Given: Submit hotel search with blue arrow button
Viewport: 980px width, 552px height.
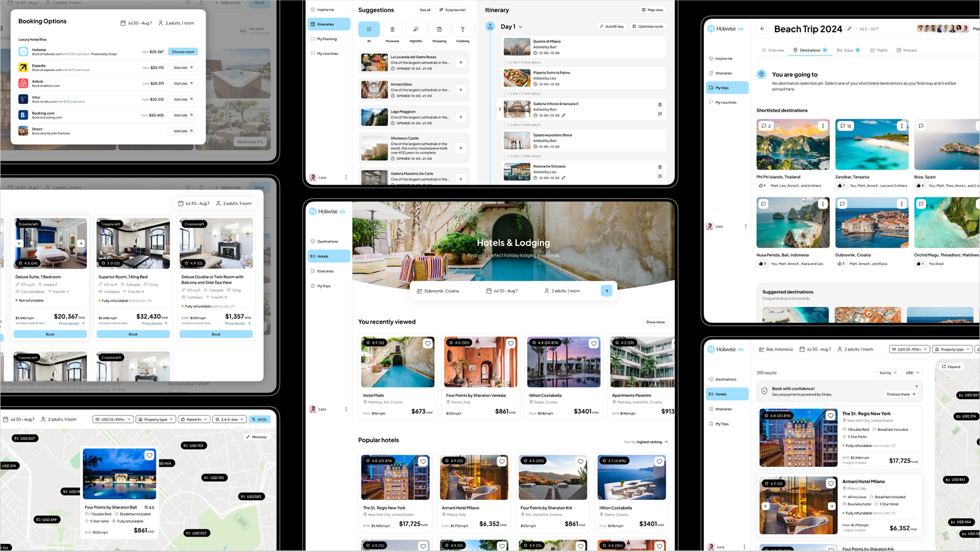Looking at the screenshot, I should coord(606,291).
